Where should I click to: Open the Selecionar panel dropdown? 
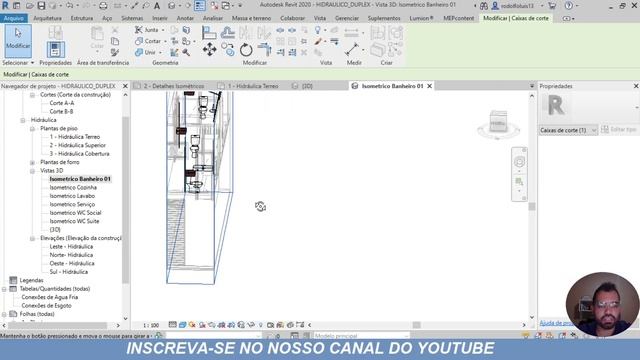pos(18,63)
